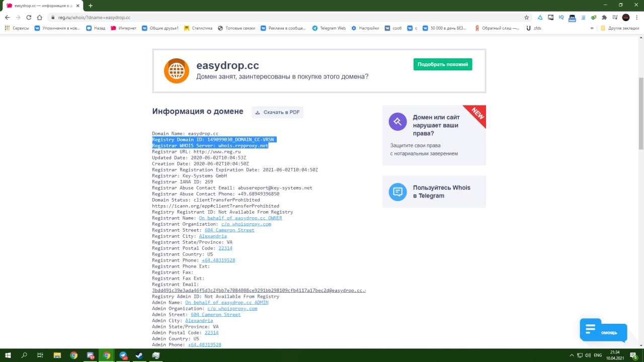Open the long registrant email address link
Image resolution: width=644 pixels, height=362 pixels.
pyautogui.click(x=259, y=291)
